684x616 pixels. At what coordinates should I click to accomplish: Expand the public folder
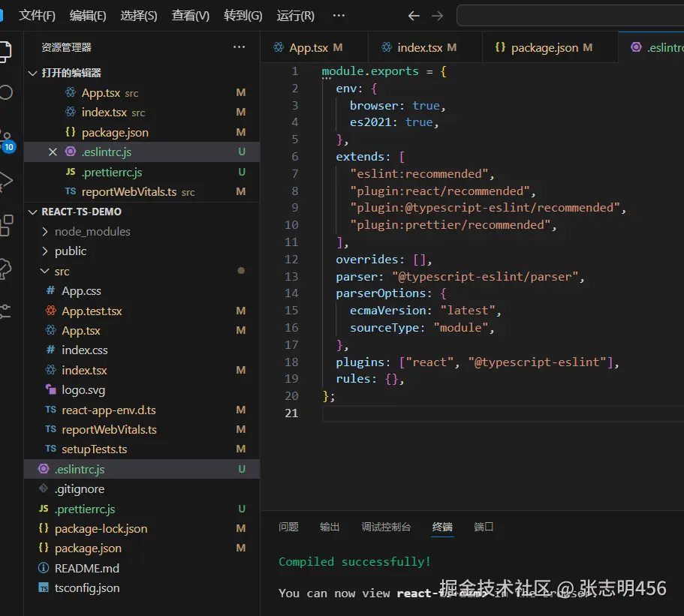pos(142,251)
